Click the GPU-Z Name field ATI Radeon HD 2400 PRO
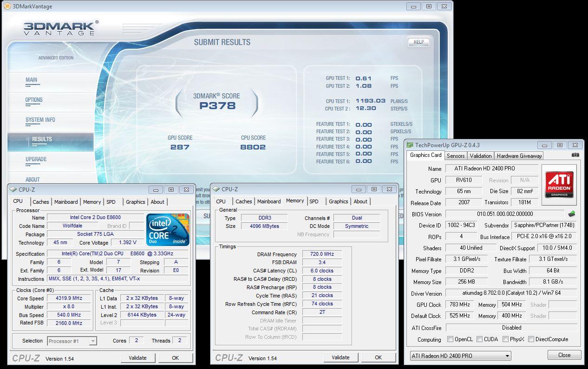 (492, 168)
